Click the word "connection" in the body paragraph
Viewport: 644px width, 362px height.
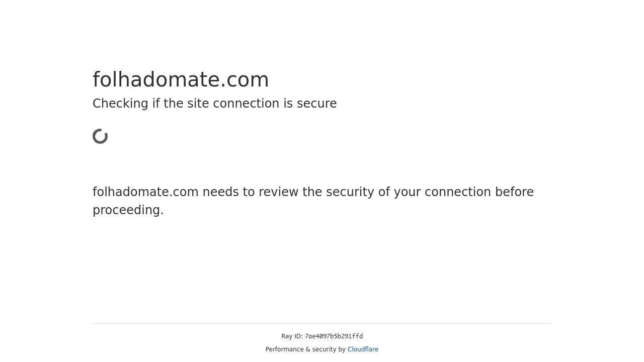(x=457, y=192)
